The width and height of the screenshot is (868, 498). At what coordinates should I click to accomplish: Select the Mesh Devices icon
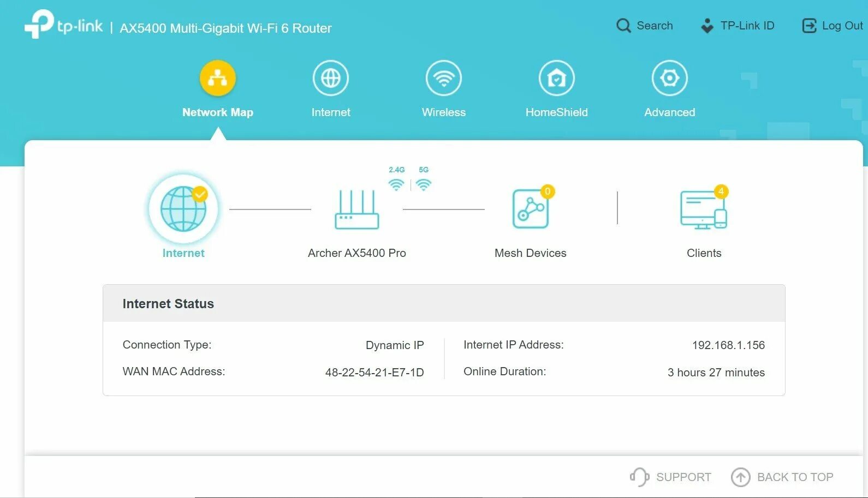[530, 209]
